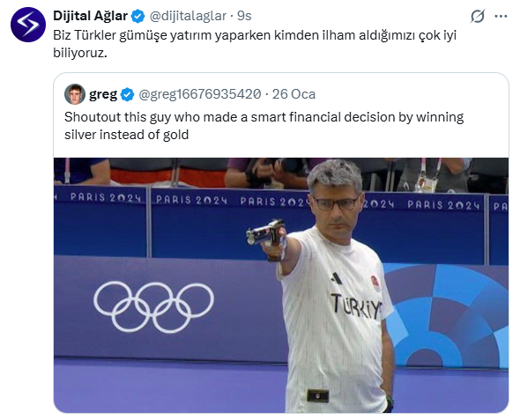520x420 pixels.
Task: Click the greg display name
Action: pyautogui.click(x=103, y=95)
